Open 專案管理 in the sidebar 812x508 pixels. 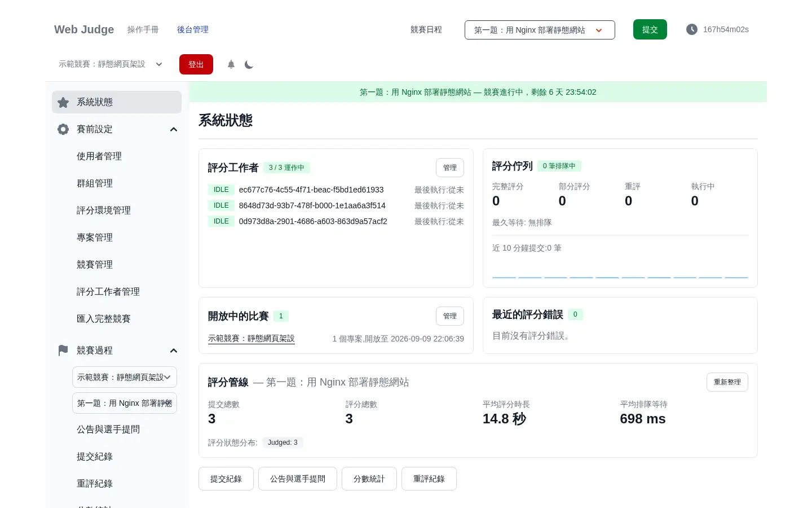117,238
